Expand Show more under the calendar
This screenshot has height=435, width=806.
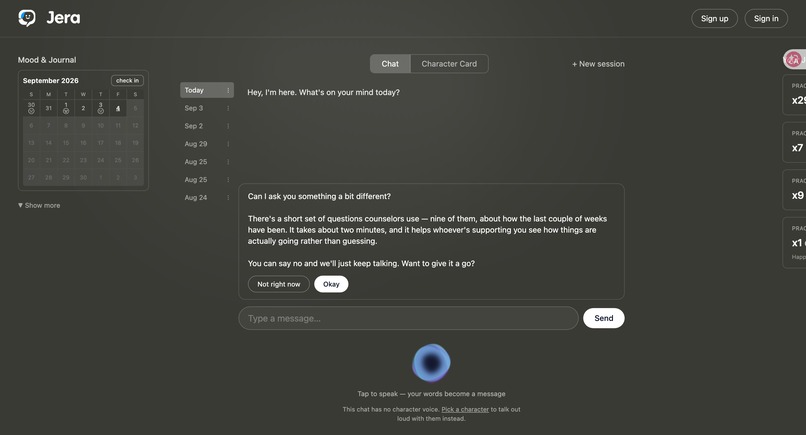point(39,205)
